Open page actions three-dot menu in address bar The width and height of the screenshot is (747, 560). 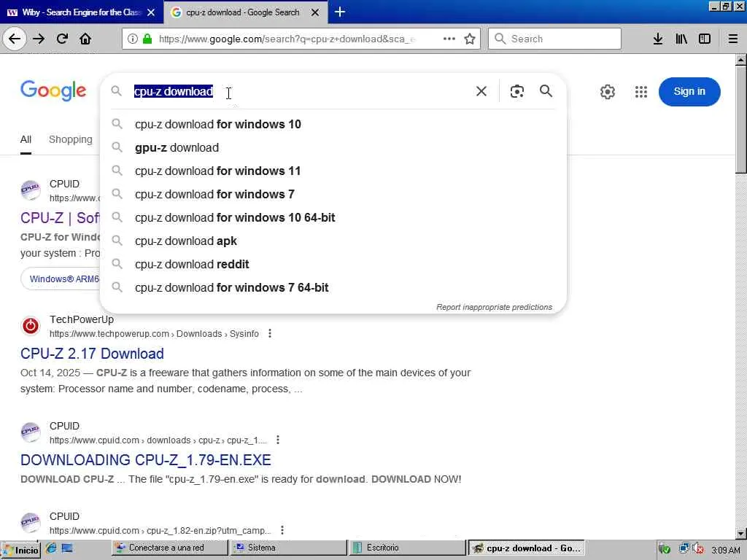[449, 39]
